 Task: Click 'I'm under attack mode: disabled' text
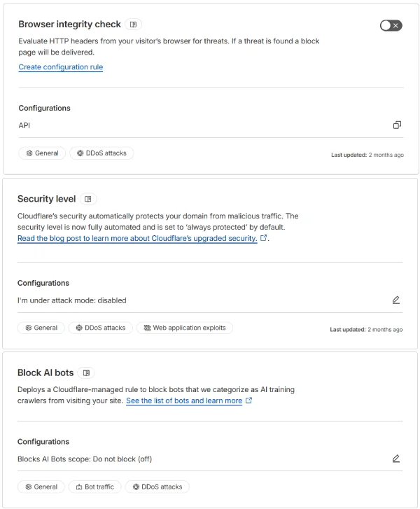(71, 300)
